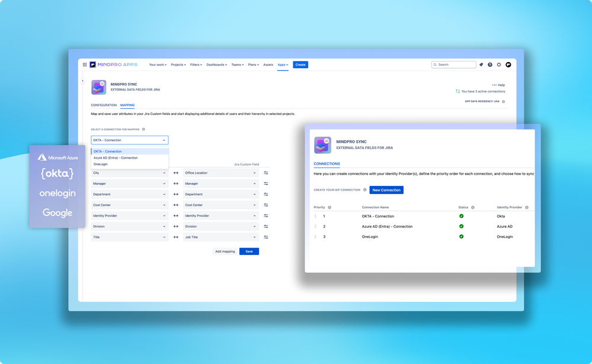Click into the Search field
Image resolution: width=592 pixels, height=364 pixels.
[x=454, y=65]
